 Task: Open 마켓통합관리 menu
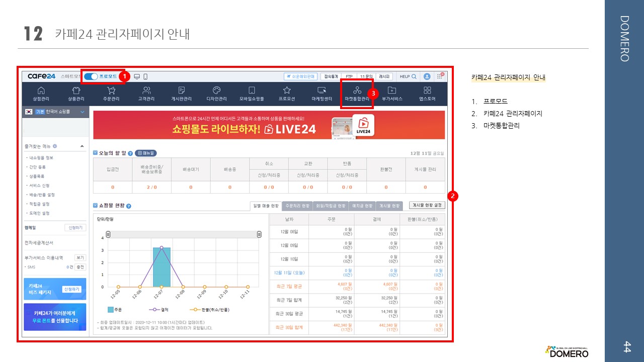357,94
